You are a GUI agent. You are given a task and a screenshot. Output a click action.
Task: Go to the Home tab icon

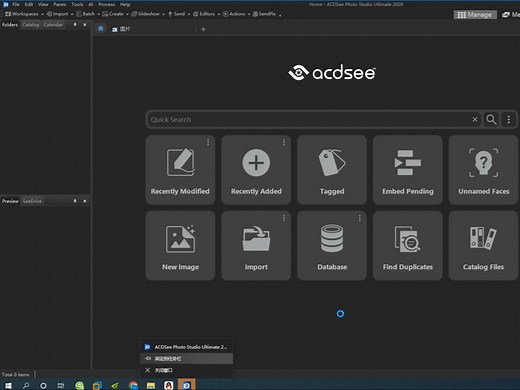(101, 29)
